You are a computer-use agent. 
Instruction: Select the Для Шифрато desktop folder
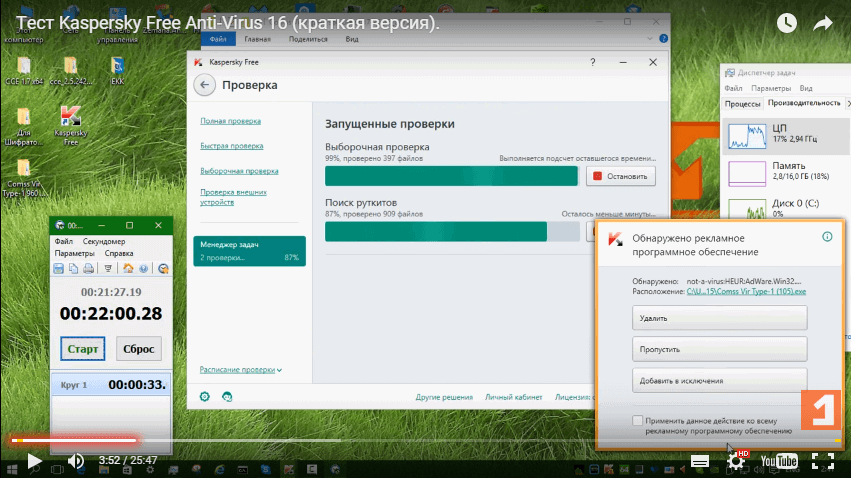click(24, 126)
